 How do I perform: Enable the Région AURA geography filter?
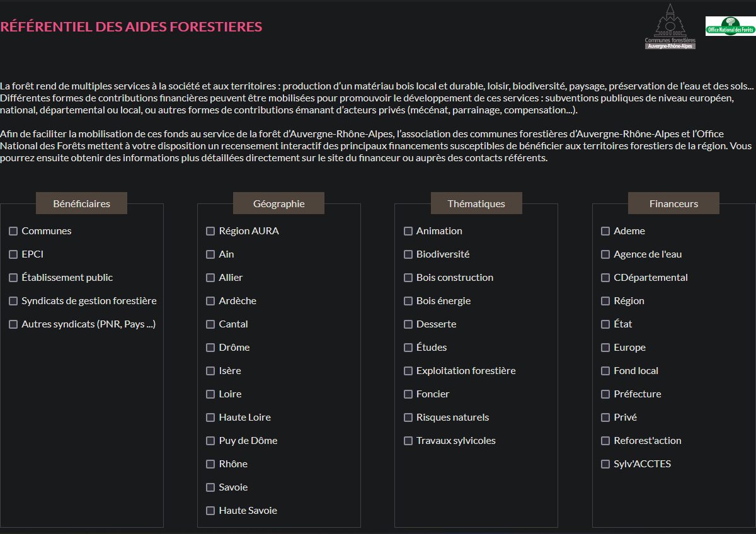tap(210, 231)
